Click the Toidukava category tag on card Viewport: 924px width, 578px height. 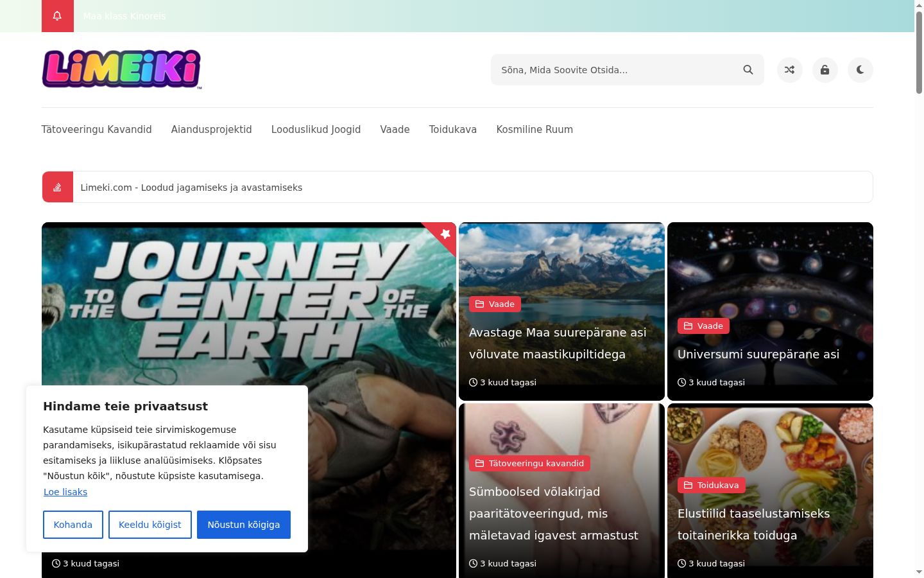point(712,485)
